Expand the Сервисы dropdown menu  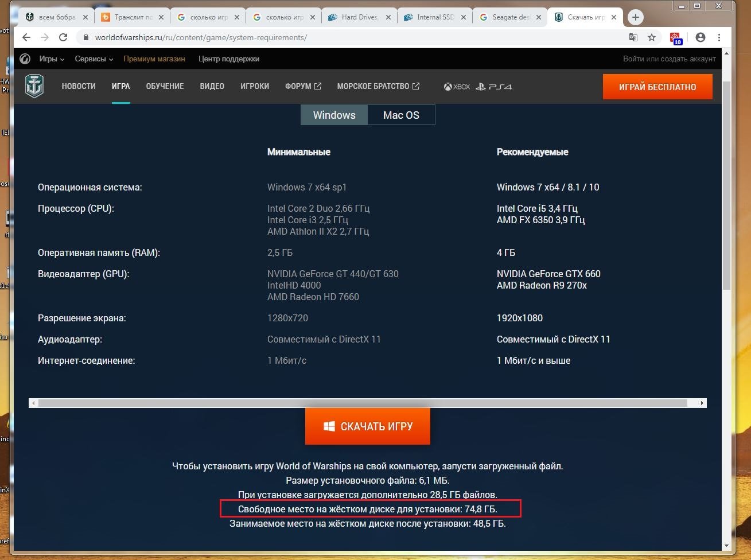94,59
